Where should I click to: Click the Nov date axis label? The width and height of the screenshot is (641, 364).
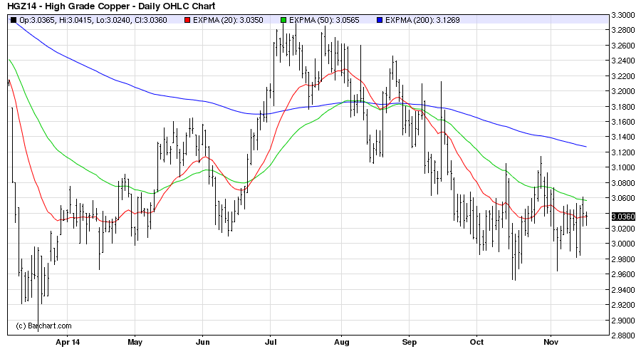tap(551, 342)
